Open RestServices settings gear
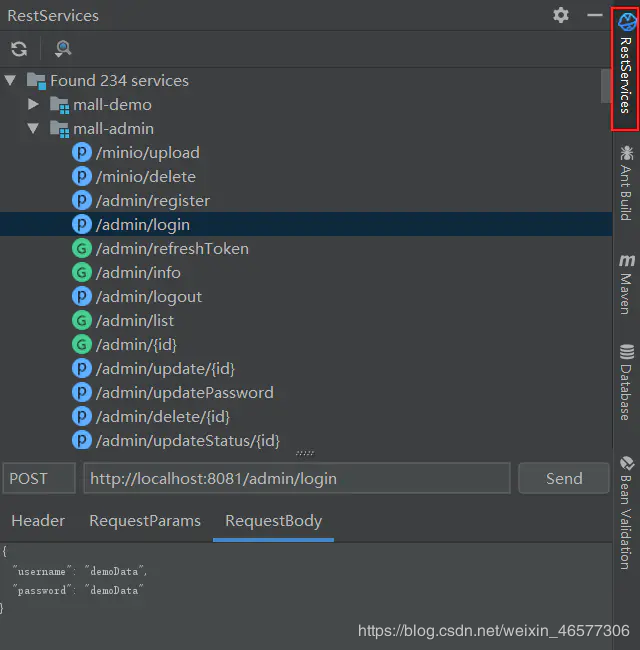The height and width of the screenshot is (650, 640). click(560, 15)
